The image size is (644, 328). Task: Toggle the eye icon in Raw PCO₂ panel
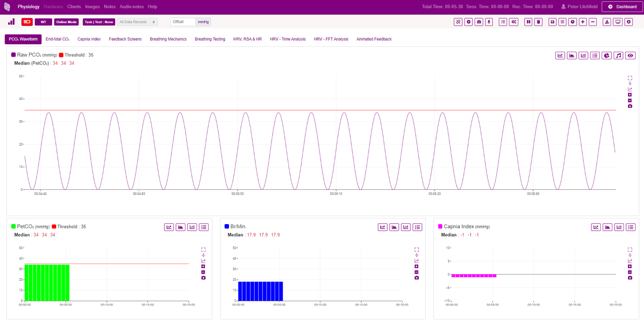(630, 56)
